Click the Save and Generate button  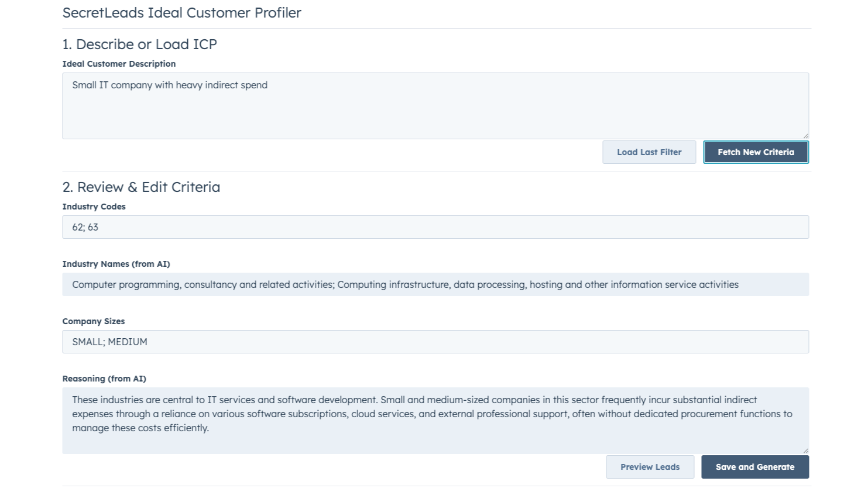coord(754,467)
